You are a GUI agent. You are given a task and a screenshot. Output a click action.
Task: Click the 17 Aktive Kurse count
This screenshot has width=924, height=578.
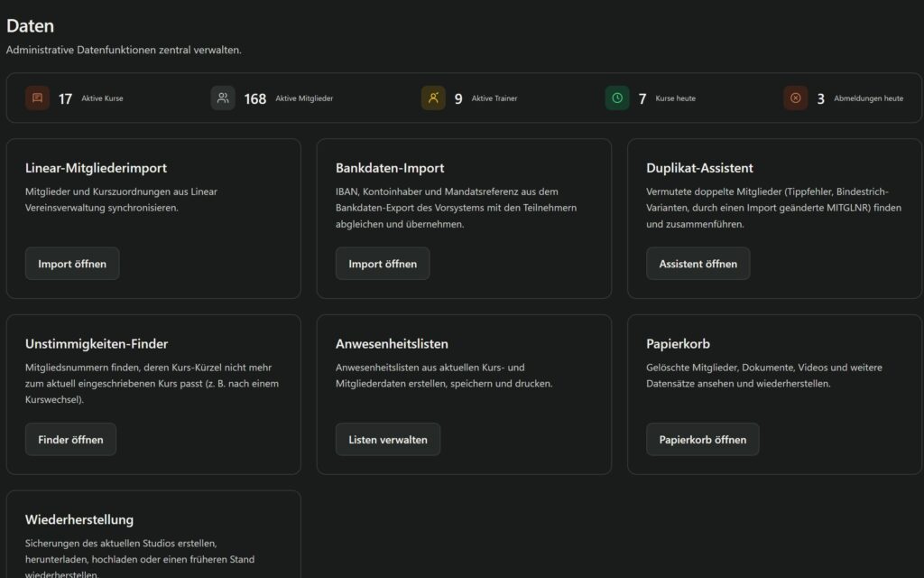pyautogui.click(x=65, y=99)
